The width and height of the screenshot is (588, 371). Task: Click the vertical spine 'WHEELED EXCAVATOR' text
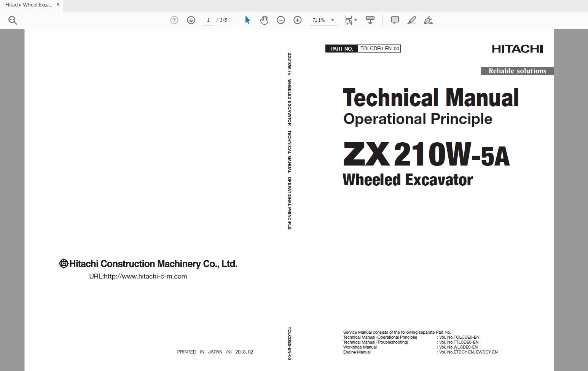[x=289, y=102]
